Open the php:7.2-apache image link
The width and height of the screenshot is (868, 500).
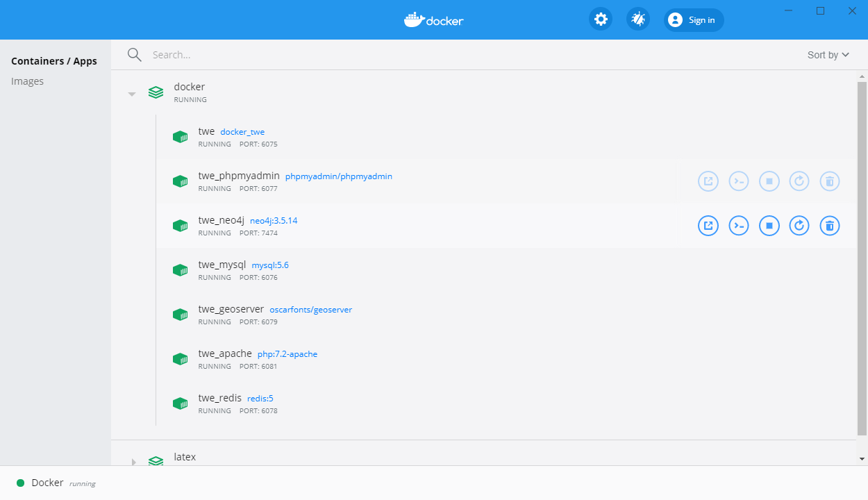click(287, 354)
